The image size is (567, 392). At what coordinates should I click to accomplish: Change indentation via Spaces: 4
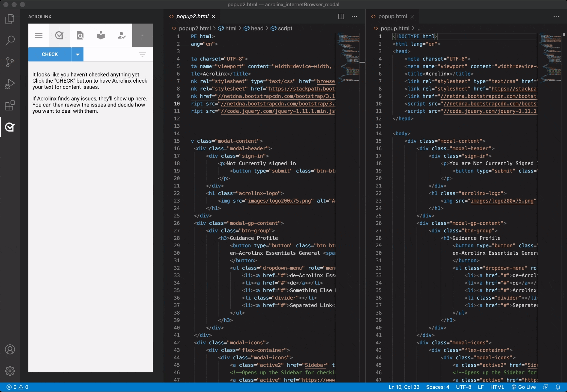(x=438, y=387)
